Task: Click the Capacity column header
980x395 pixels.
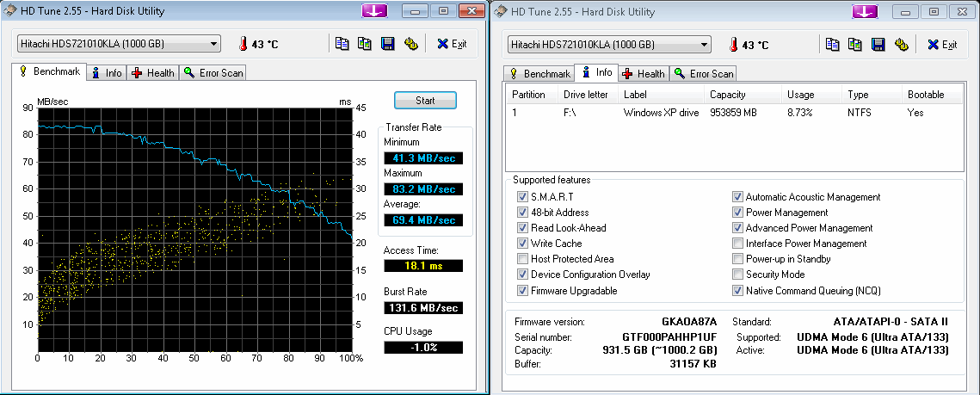Action: coord(743,95)
